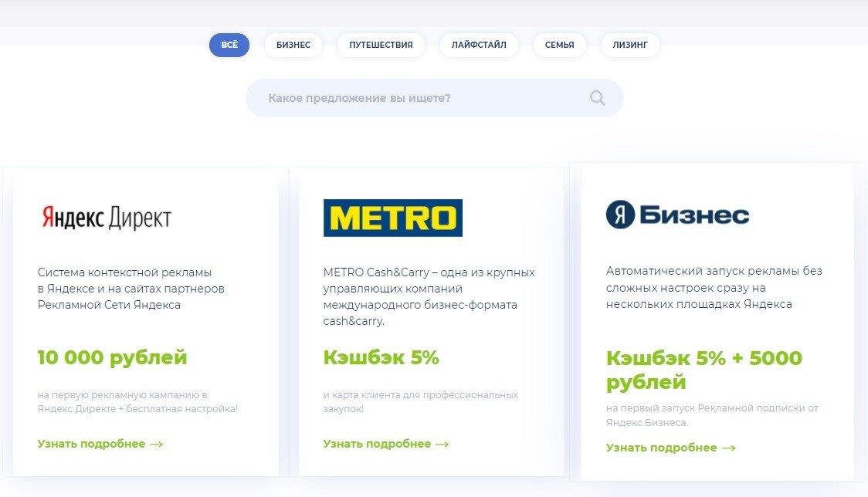
Task: Open the ПУТЕШЕСТВИЯ category
Action: point(381,45)
